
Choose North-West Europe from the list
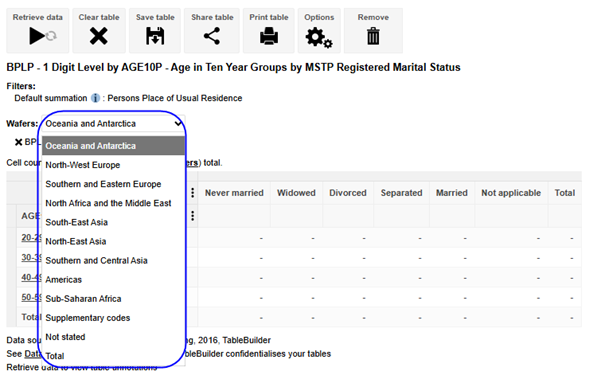tap(113, 165)
